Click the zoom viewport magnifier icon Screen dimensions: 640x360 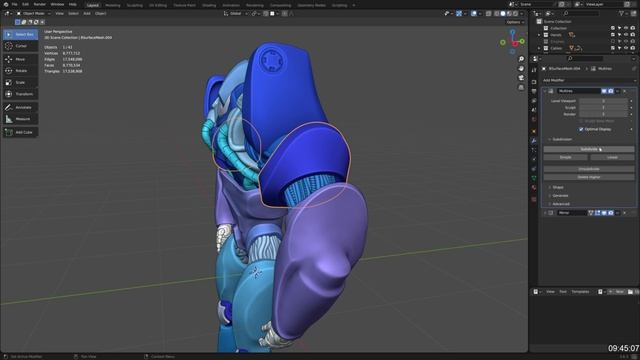tap(521, 59)
